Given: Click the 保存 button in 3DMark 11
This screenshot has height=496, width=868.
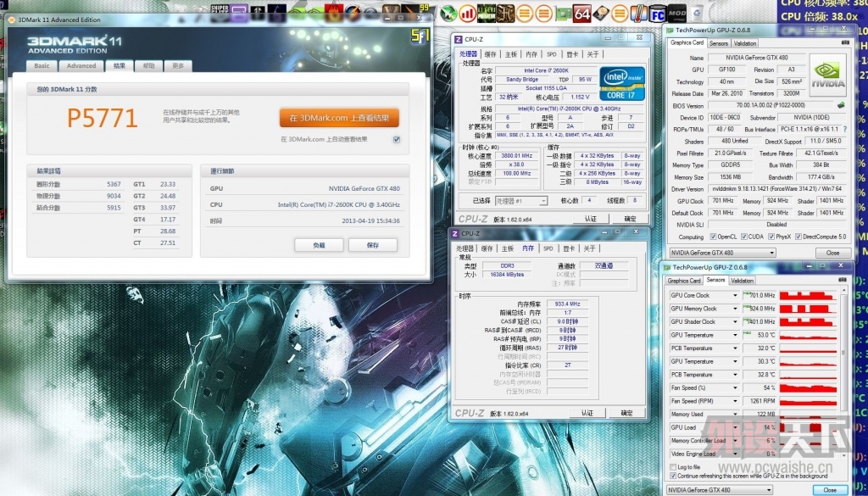Looking at the screenshot, I should pos(373,245).
